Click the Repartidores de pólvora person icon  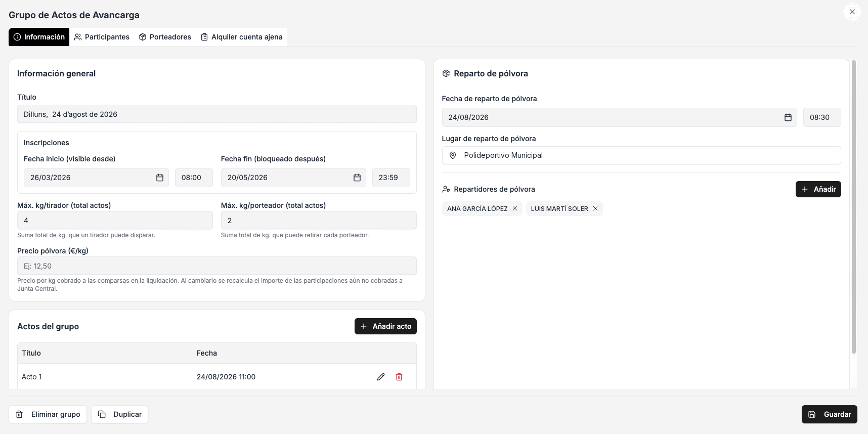click(446, 189)
